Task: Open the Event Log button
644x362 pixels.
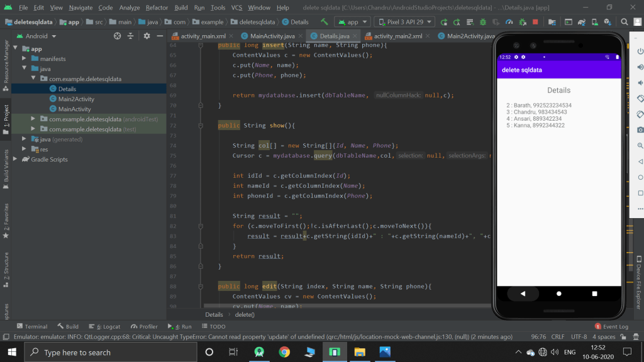Action: pos(611,327)
